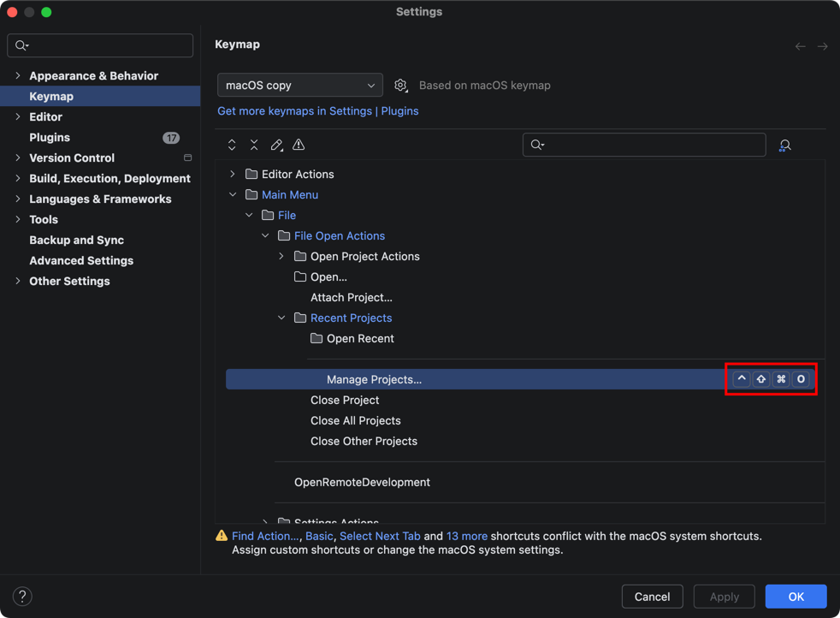The height and width of the screenshot is (618, 840).
Task: Click the 13 more conflicts link
Action: 466,537
